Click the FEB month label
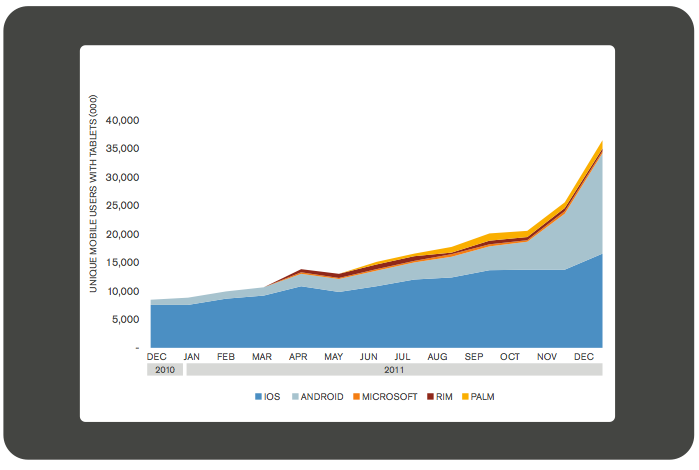 point(226,357)
